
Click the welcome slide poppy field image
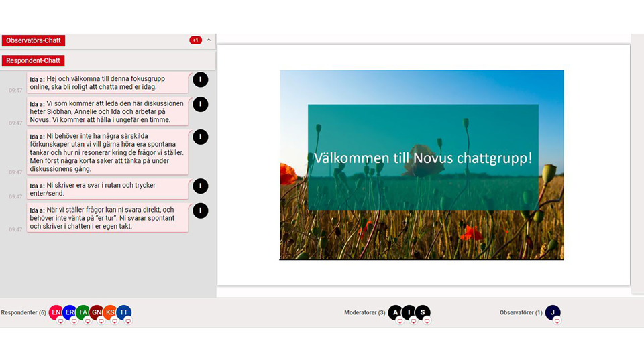click(x=422, y=165)
